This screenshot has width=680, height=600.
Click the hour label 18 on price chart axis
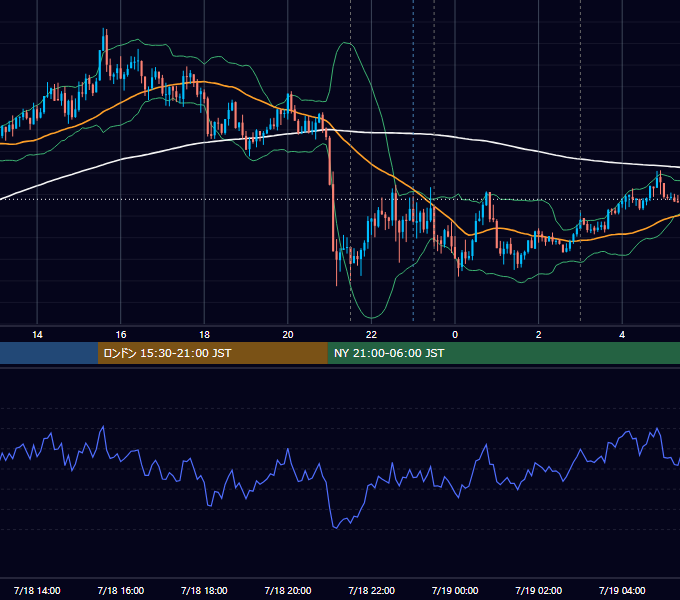coord(204,335)
